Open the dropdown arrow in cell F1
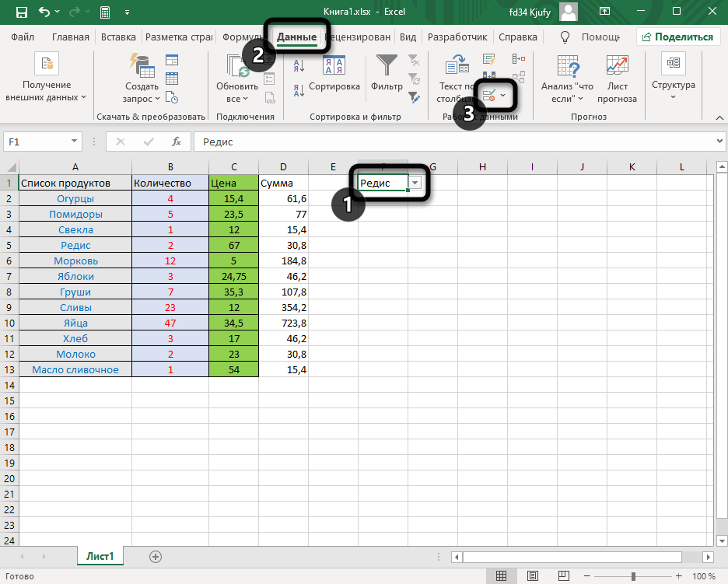 pyautogui.click(x=415, y=183)
